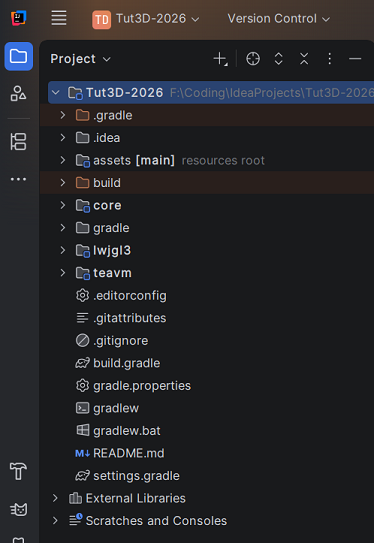This screenshot has height=543, width=374.
Task: Select the .idea folder icon
Action: [x=82, y=137]
